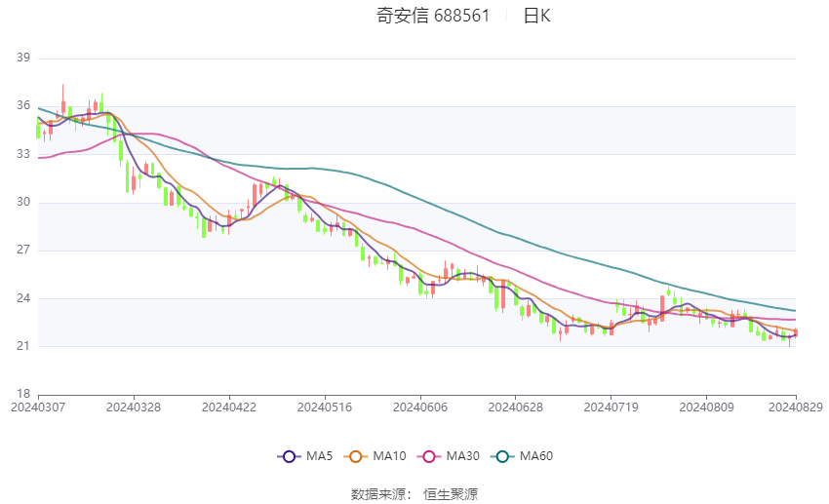Viewport: 829px width, 504px height.
Task: Click the 39 price axis label
Action: click(x=23, y=58)
